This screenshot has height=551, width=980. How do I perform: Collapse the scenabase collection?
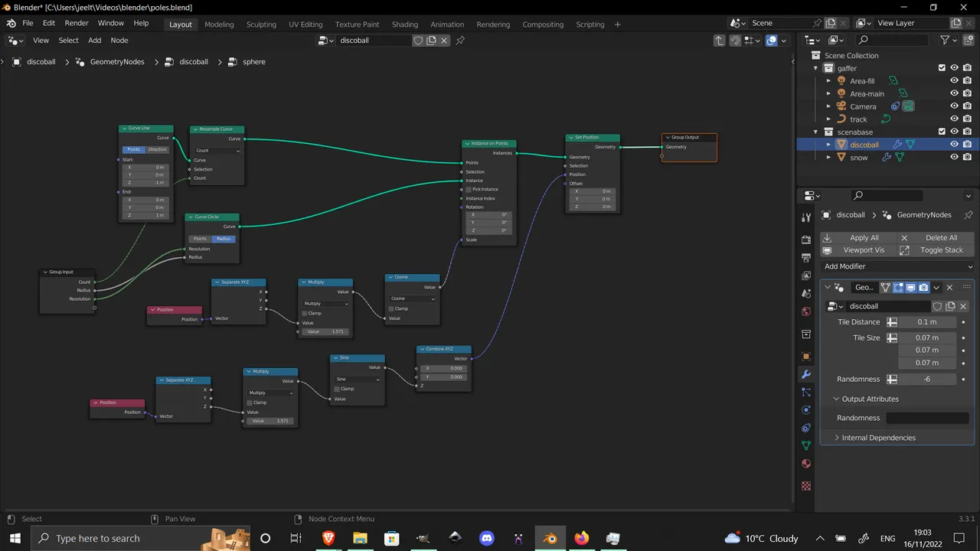[816, 132]
